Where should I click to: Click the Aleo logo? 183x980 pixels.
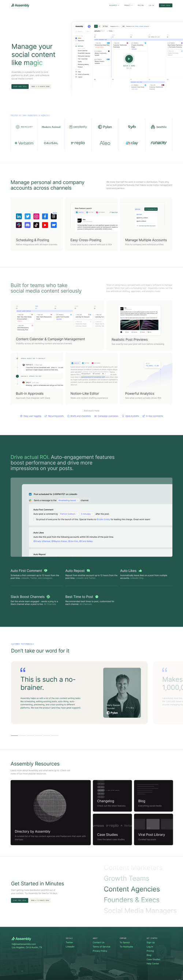click(105, 143)
